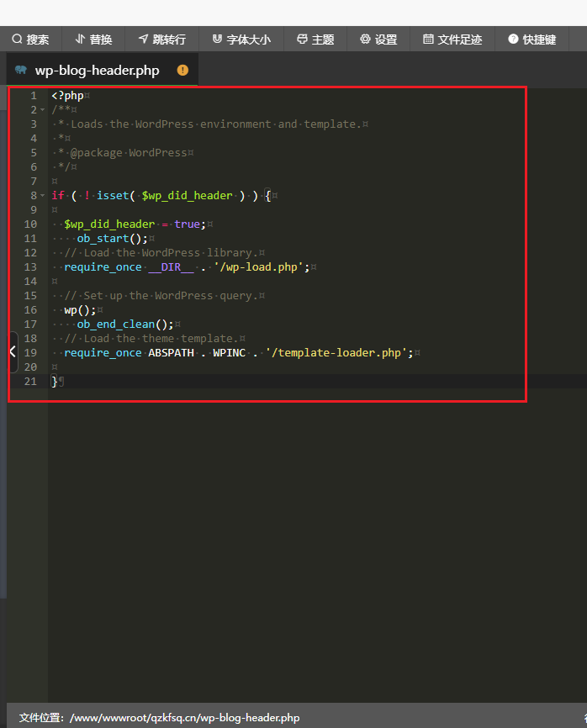Open the 主题 theme selector
This screenshot has height=728, width=587.
315,40
